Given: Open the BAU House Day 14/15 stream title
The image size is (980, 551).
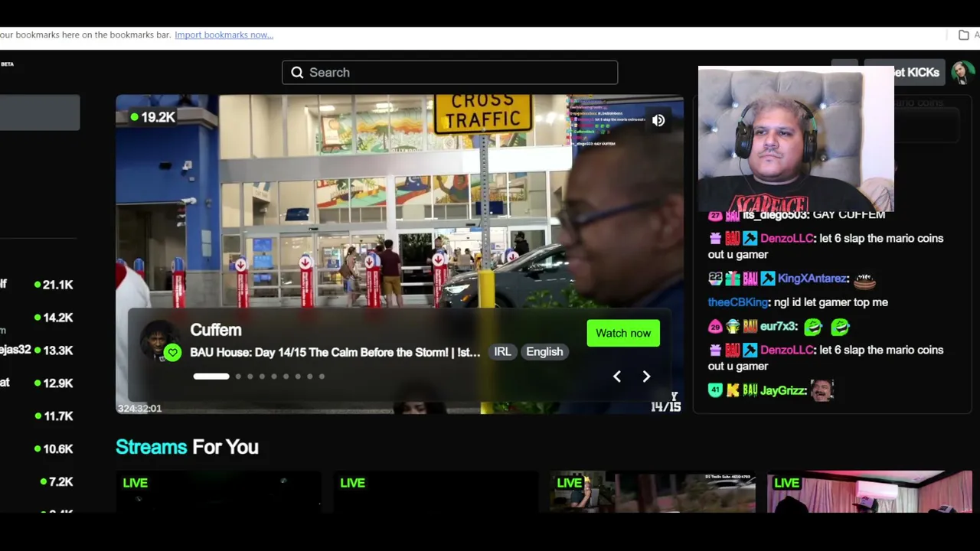Looking at the screenshot, I should tap(335, 352).
